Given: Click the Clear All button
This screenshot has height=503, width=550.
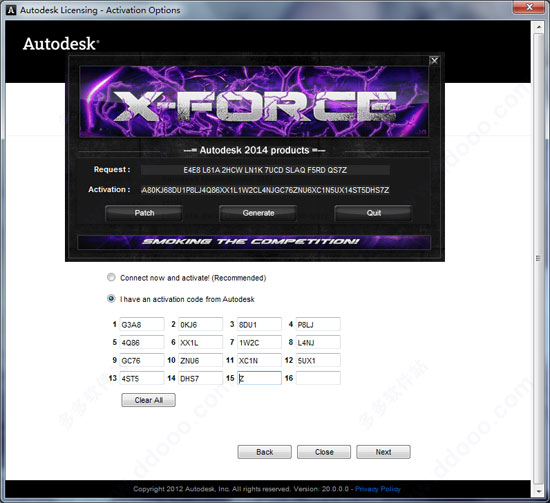Looking at the screenshot, I should pyautogui.click(x=148, y=400).
